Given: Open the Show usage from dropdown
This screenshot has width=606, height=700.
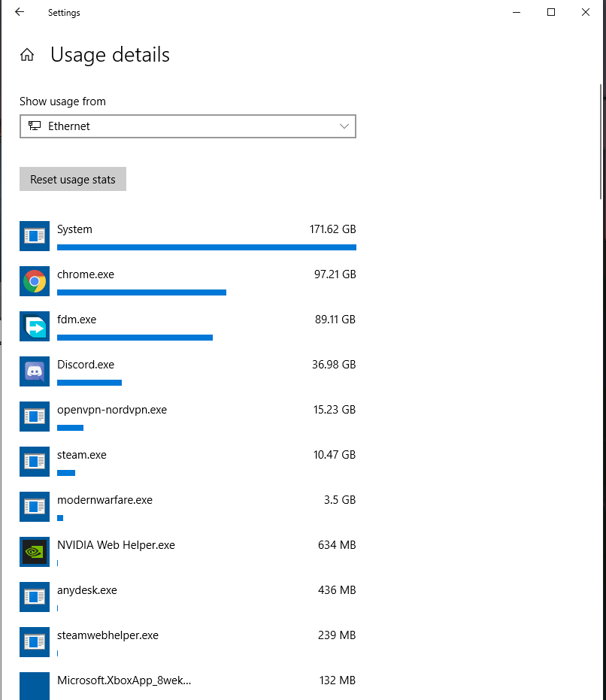Looking at the screenshot, I should pyautogui.click(x=187, y=126).
